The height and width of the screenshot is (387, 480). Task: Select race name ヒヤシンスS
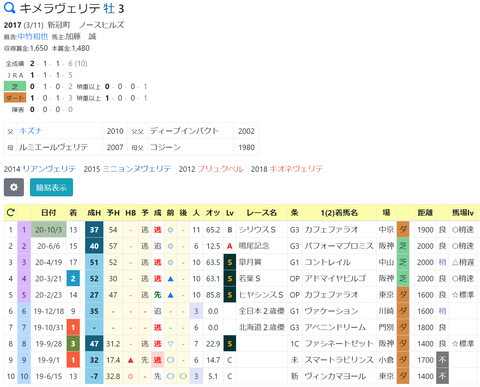pos(261,295)
